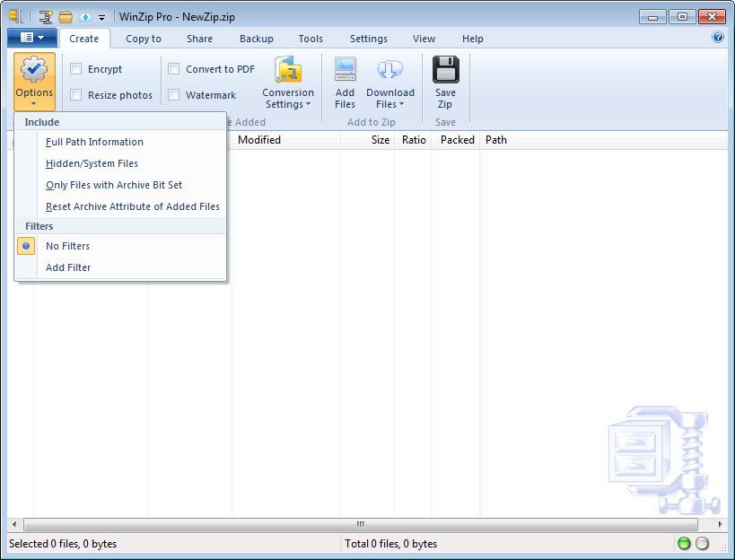Choose Hidden/System Files menu item

point(120,163)
